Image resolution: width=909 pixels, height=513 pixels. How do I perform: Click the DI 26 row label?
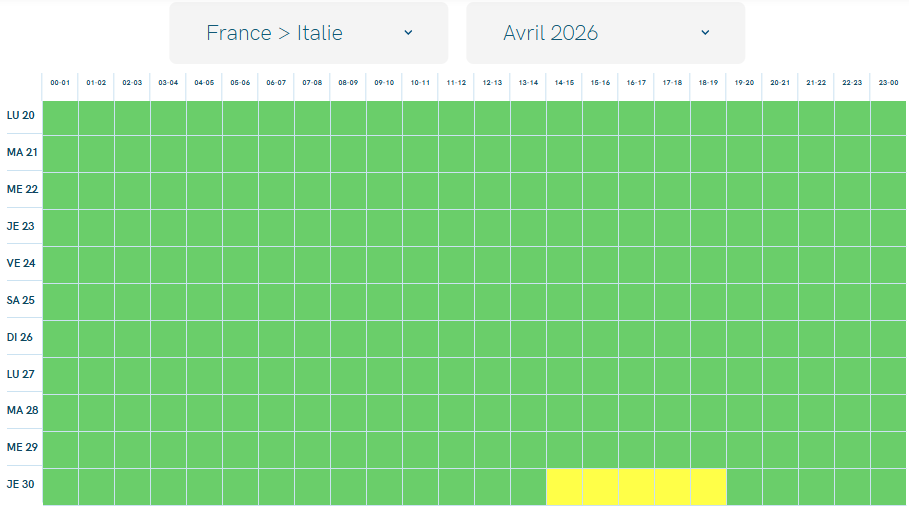point(20,337)
